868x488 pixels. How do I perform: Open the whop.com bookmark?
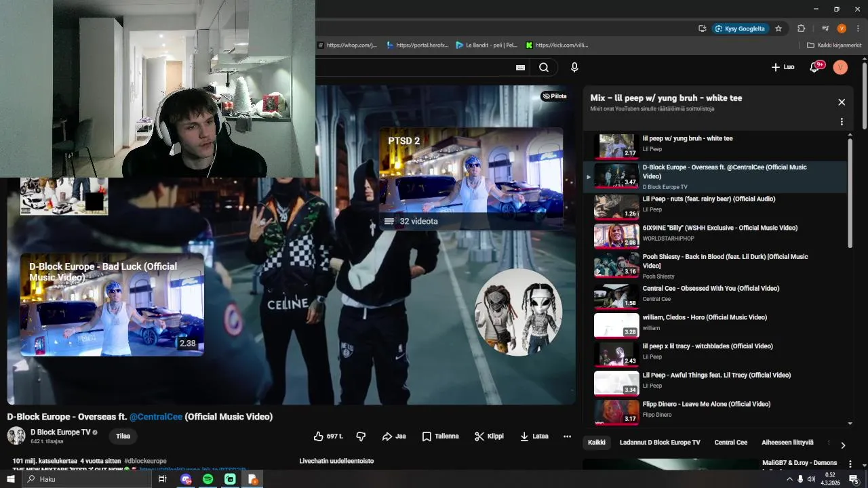pyautogui.click(x=347, y=45)
